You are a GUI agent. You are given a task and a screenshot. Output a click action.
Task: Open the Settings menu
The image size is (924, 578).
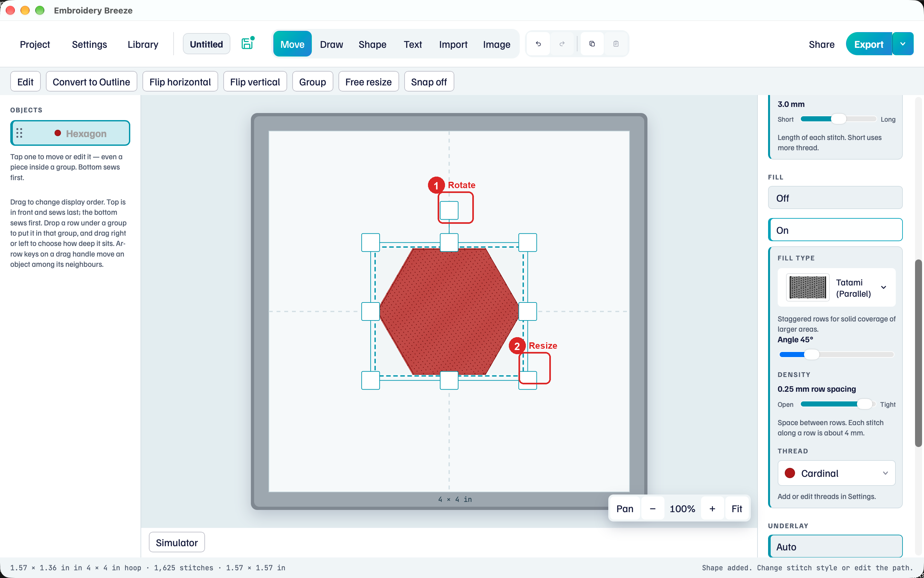[x=89, y=44]
